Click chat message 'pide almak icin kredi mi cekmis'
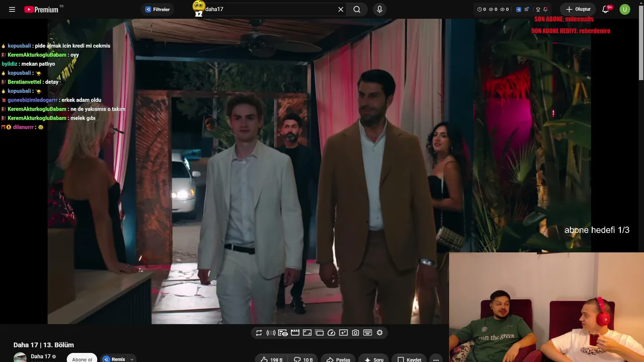644x362 pixels. 72,46
